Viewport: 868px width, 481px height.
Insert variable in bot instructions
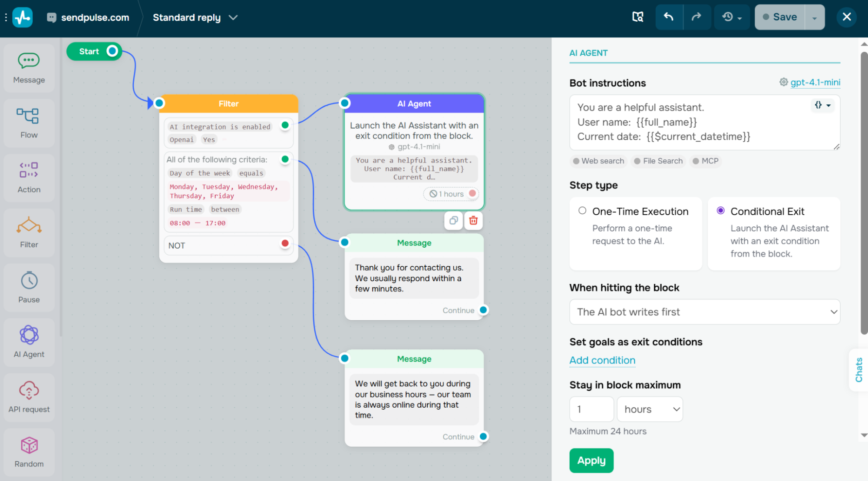coord(822,105)
